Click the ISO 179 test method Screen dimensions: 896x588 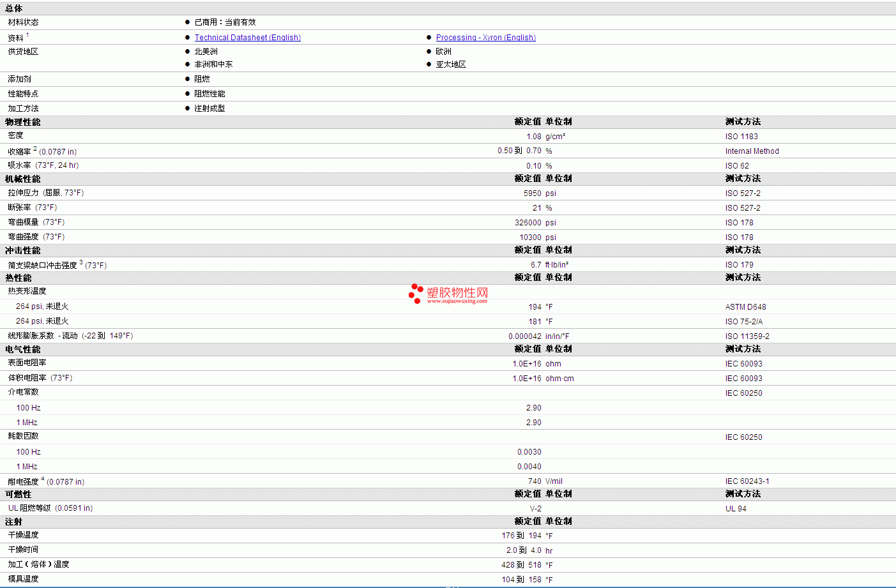(x=739, y=265)
